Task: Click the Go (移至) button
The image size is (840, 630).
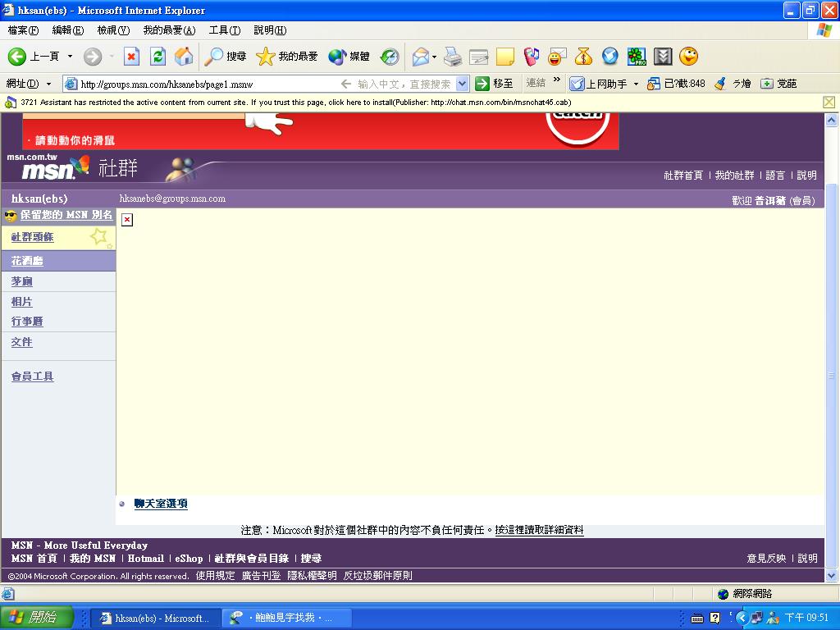Action: (495, 84)
